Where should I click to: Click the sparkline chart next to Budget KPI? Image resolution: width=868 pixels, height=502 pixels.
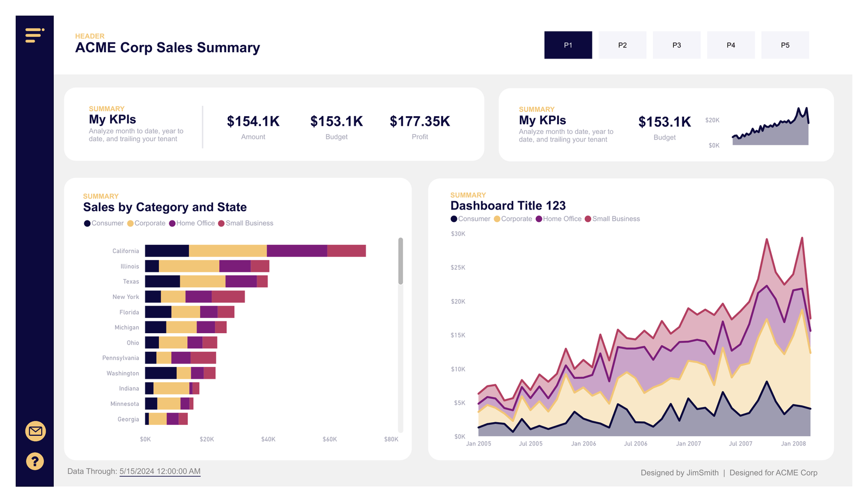tap(770, 129)
